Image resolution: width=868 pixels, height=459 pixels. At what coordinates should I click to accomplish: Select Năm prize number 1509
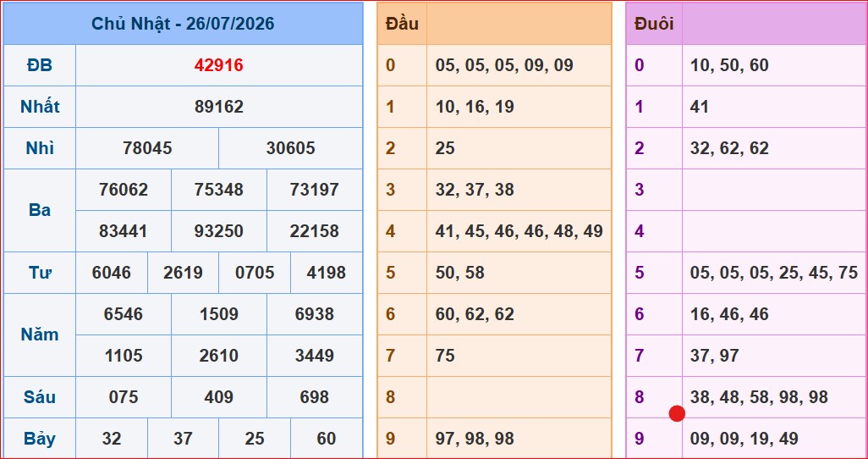pyautogui.click(x=218, y=314)
